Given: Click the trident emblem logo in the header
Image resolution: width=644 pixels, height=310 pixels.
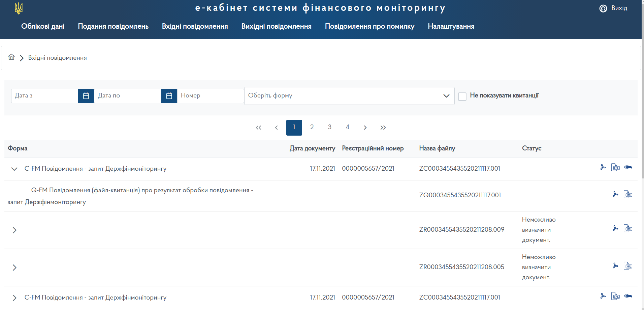Looking at the screenshot, I should (x=19, y=8).
